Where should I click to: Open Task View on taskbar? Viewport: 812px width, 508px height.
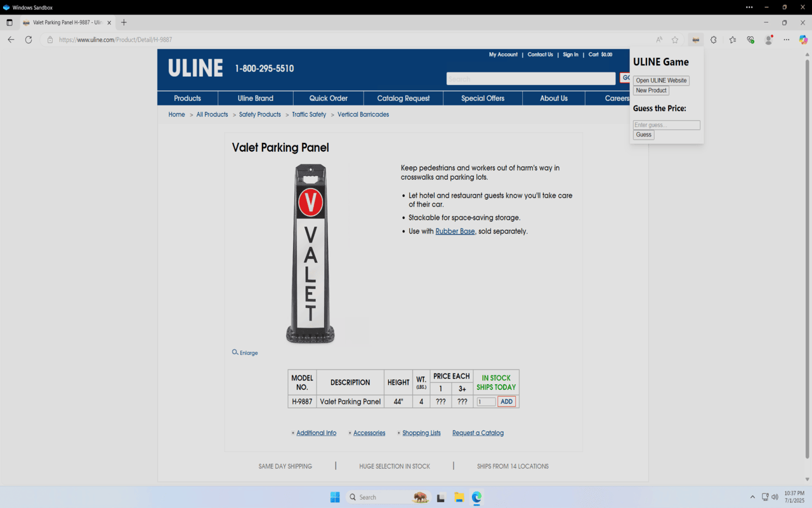pyautogui.click(x=441, y=497)
